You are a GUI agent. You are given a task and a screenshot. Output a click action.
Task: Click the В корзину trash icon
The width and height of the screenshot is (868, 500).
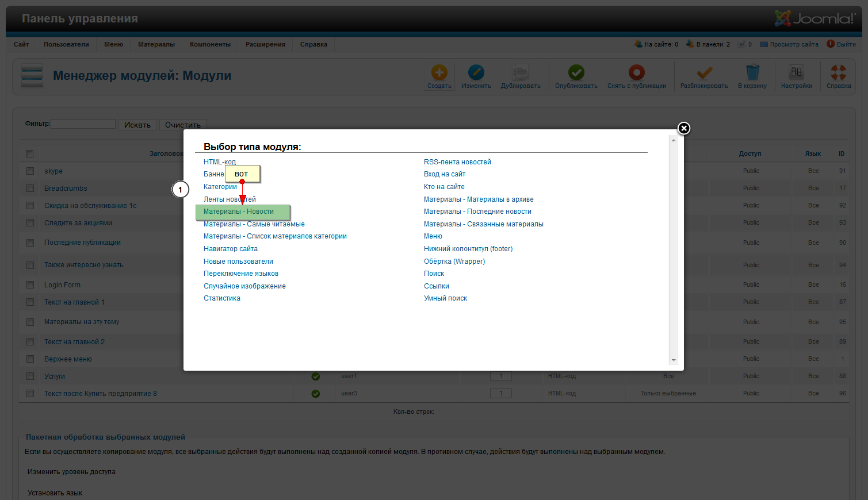click(x=752, y=72)
